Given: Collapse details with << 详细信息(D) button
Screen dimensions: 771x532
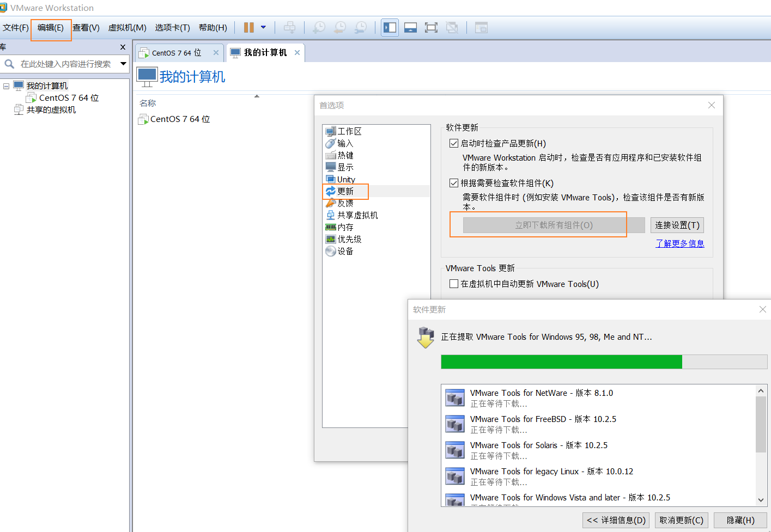Looking at the screenshot, I should (x=616, y=521).
